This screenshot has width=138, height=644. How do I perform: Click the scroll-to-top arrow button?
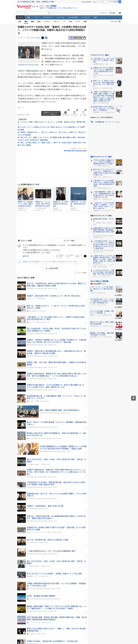tap(133, 398)
